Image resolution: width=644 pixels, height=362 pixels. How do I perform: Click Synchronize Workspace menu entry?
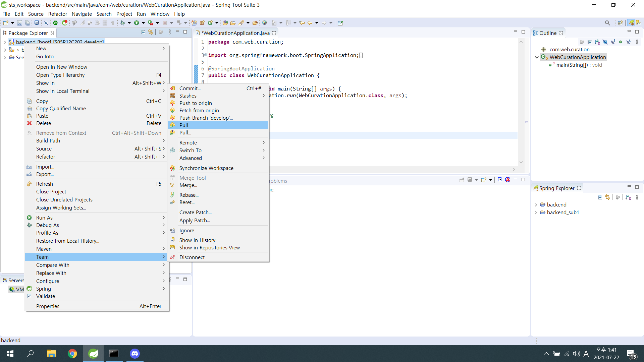[x=206, y=168]
